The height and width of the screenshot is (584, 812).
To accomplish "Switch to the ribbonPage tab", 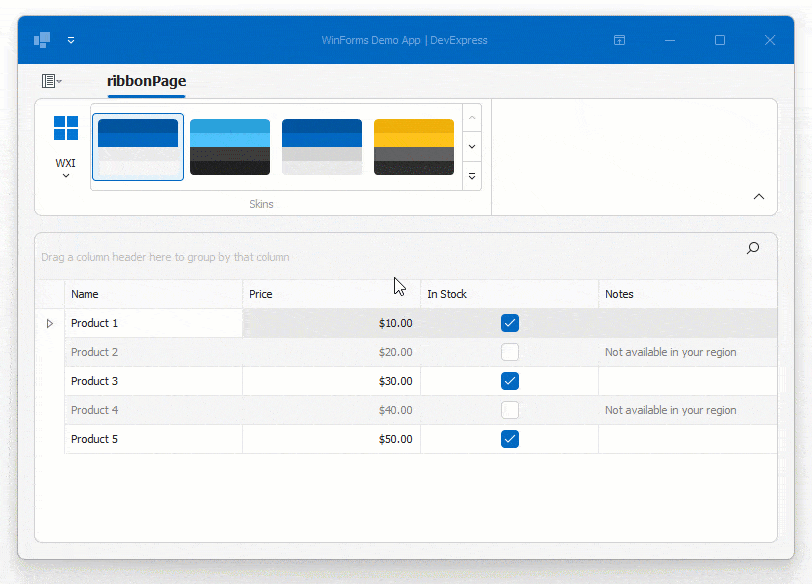I will [146, 81].
